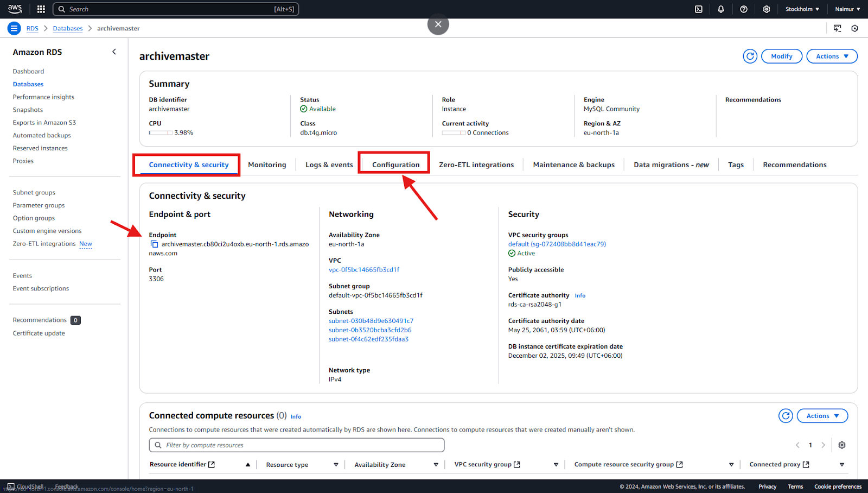This screenshot has width=868, height=493.
Task: Open the Tags tab
Action: 736,165
